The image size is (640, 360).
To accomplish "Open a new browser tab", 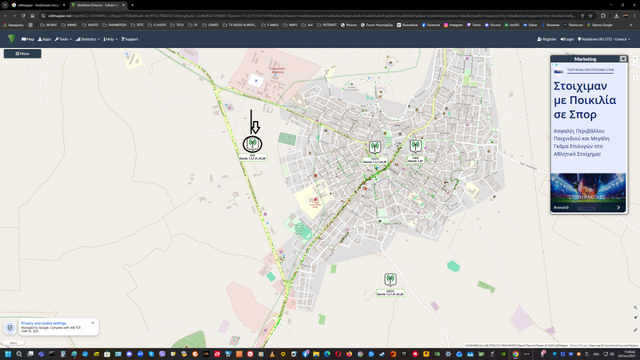I will click(x=132, y=5).
